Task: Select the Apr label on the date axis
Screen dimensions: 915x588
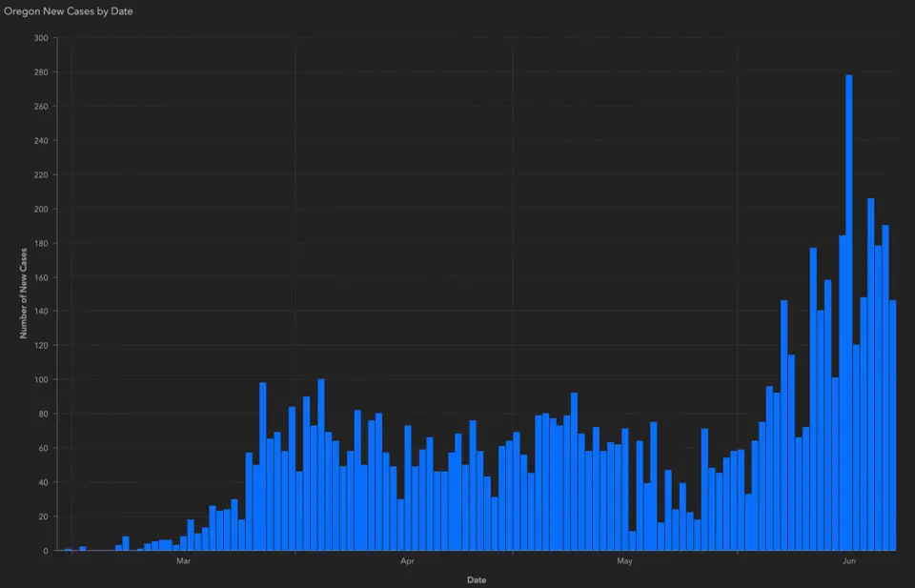Action: tap(407, 561)
